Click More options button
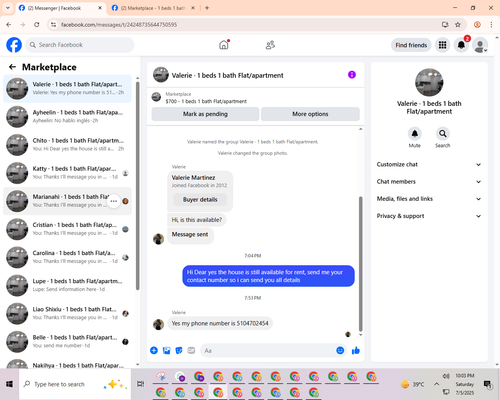The width and height of the screenshot is (500, 400). click(x=310, y=114)
